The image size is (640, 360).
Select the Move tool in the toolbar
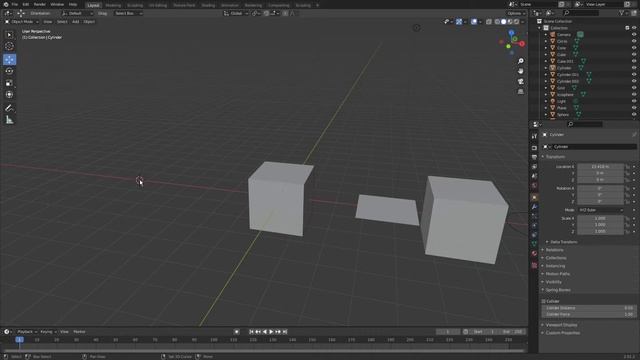[x=9, y=60]
